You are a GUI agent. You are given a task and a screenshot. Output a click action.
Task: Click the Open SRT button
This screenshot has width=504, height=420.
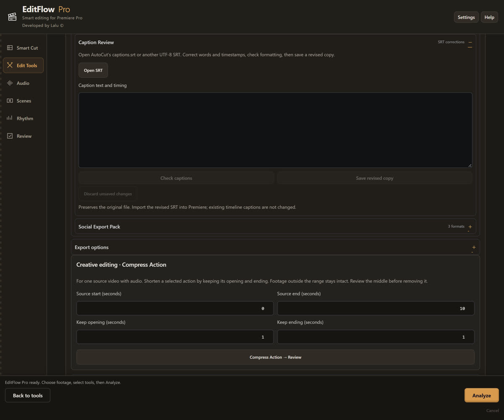point(93,70)
